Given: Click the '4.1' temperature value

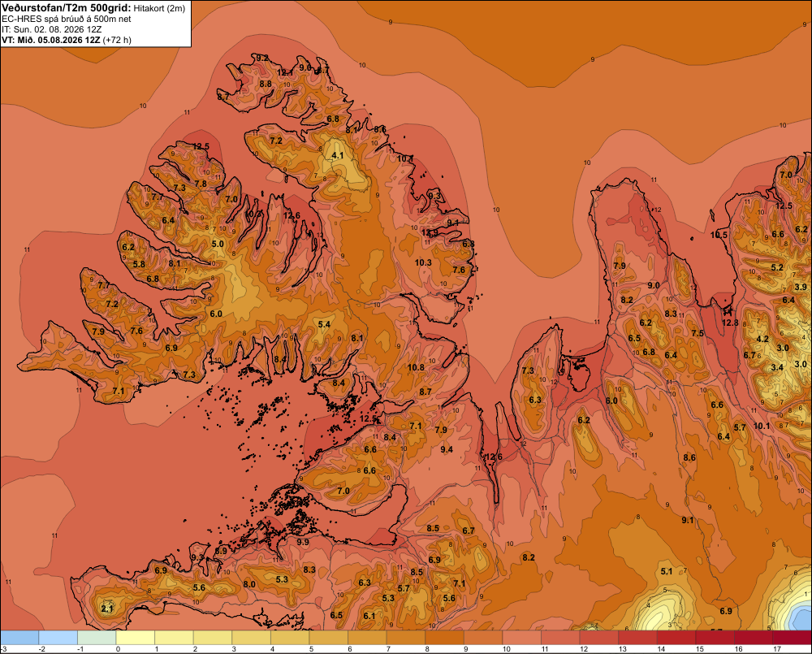Looking at the screenshot, I should [338, 155].
